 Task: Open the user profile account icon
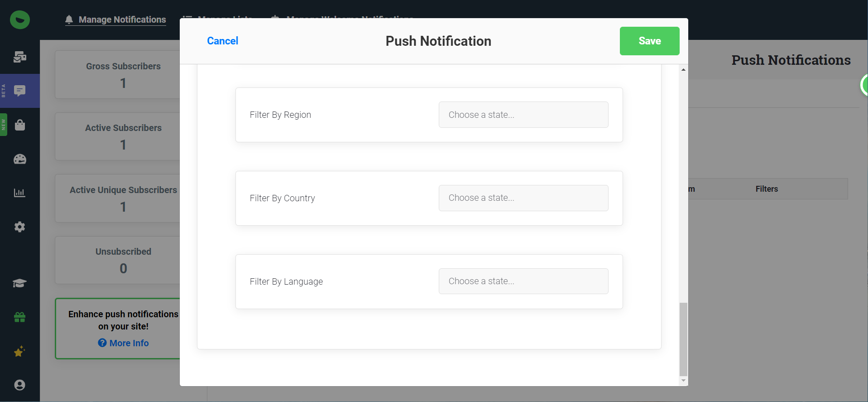(x=19, y=385)
